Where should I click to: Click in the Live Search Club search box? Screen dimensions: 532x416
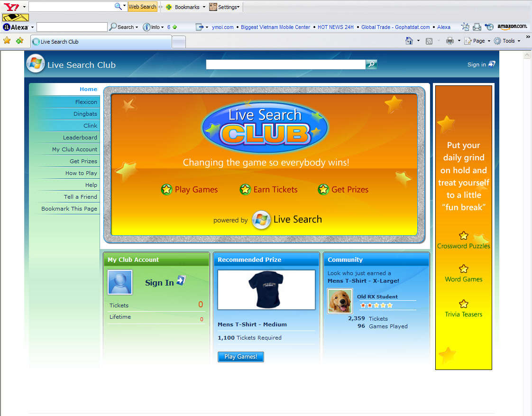pyautogui.click(x=286, y=65)
